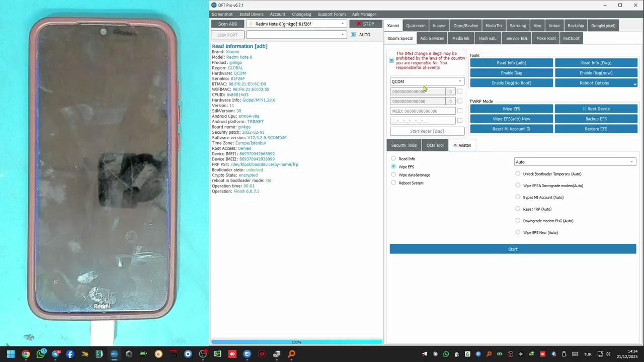Click the 100% progress bar
Image resolution: width=644 pixels, height=362 pixels.
point(296,342)
